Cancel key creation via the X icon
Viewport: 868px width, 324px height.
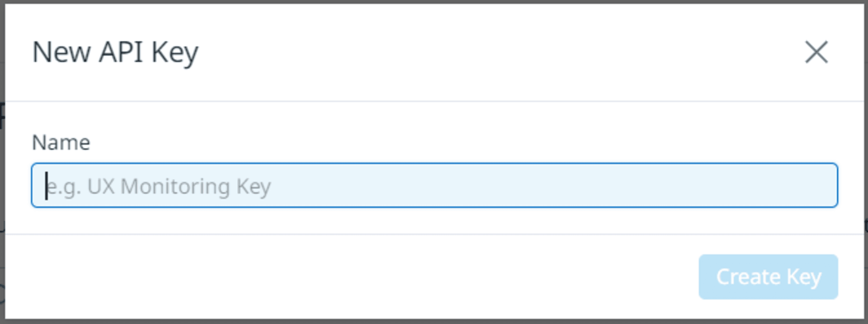816,52
